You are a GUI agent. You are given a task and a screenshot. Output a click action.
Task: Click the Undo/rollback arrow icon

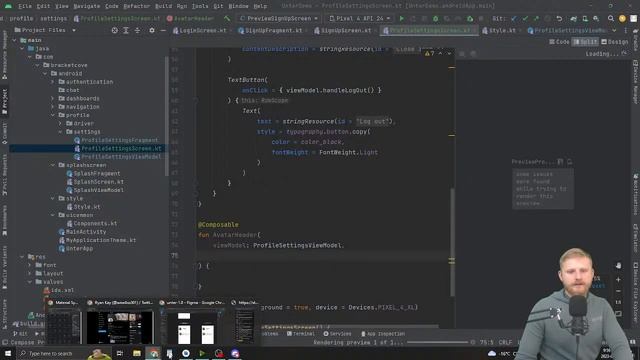(x=559, y=18)
